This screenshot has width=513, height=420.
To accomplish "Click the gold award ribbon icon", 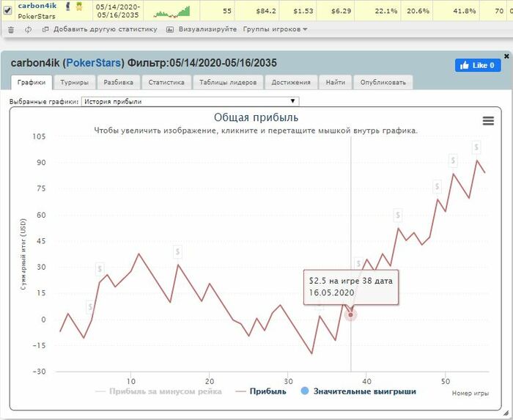I will [79, 6].
